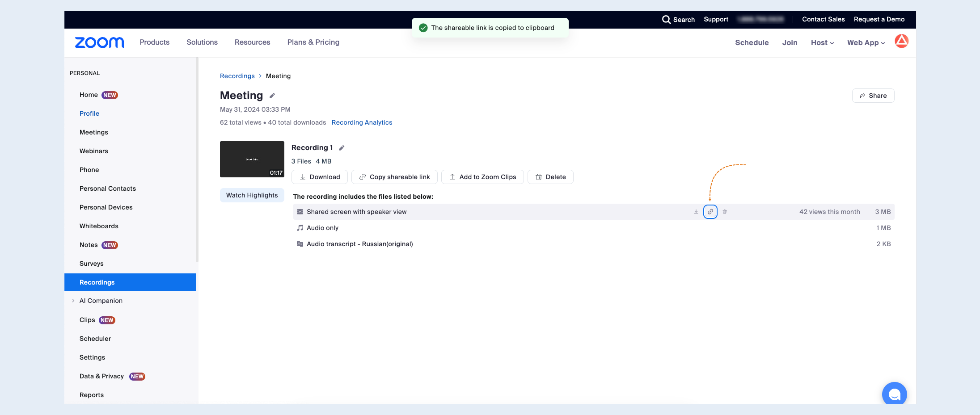Go back to Recordings breadcrumb
The height and width of the screenshot is (415, 980).
coord(237,76)
